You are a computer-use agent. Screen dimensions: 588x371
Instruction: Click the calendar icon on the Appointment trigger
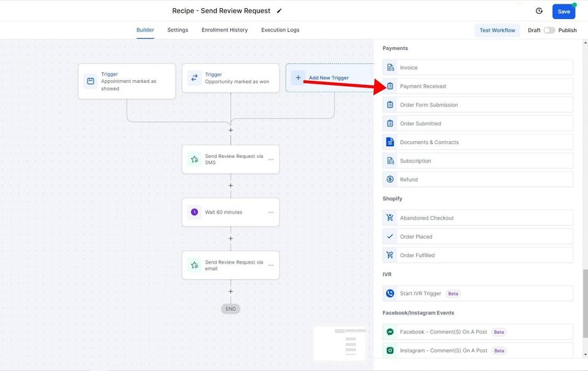point(90,81)
